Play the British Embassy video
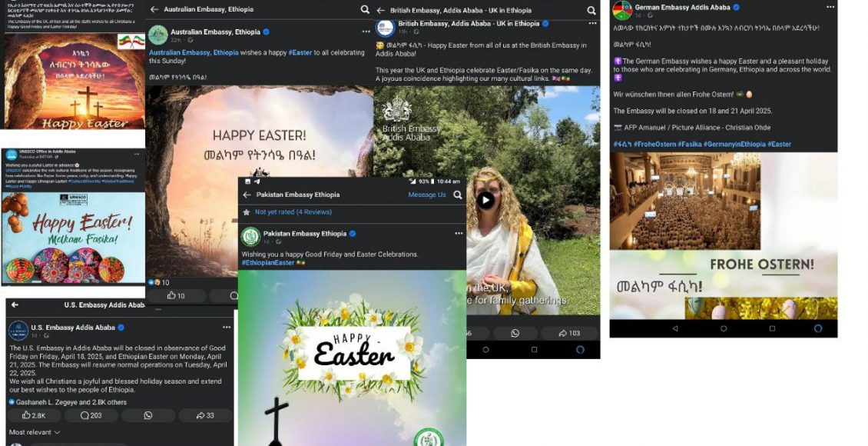 pos(485,200)
